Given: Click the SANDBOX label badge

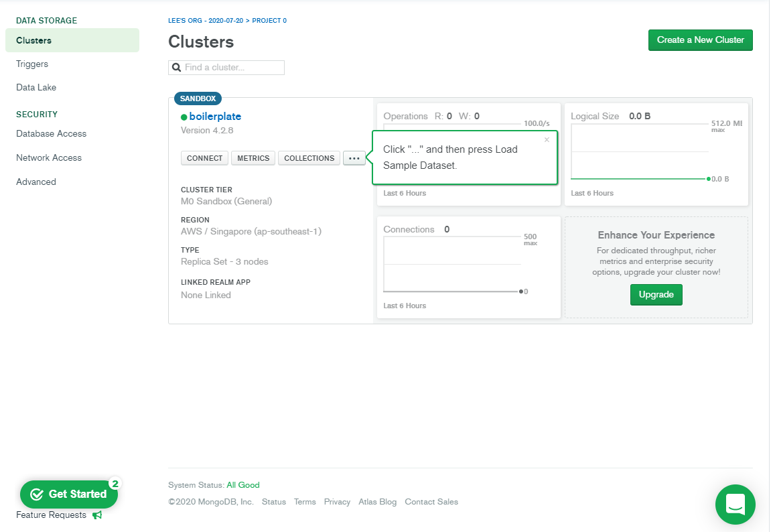Looking at the screenshot, I should point(198,98).
